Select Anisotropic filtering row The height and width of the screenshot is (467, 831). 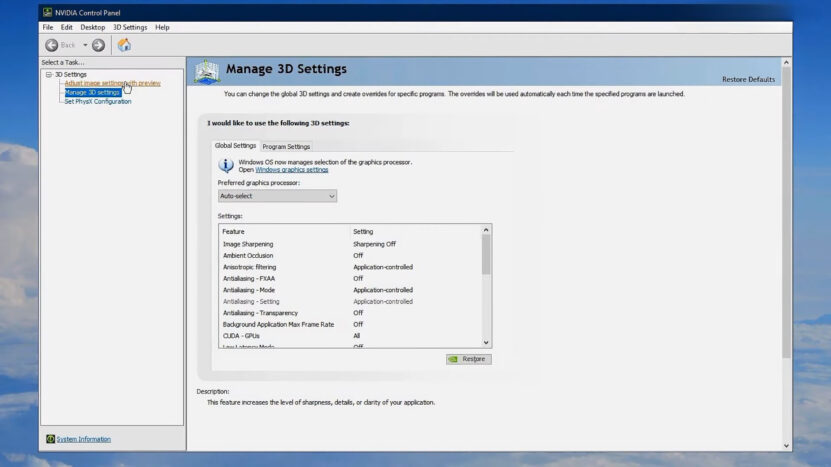click(350, 267)
